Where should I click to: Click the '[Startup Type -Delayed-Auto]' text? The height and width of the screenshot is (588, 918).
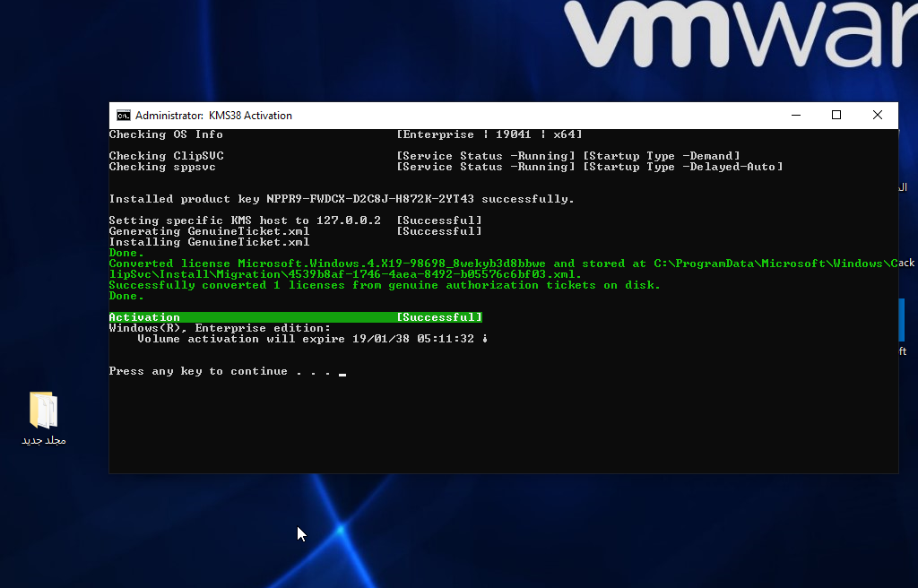pyautogui.click(x=682, y=167)
